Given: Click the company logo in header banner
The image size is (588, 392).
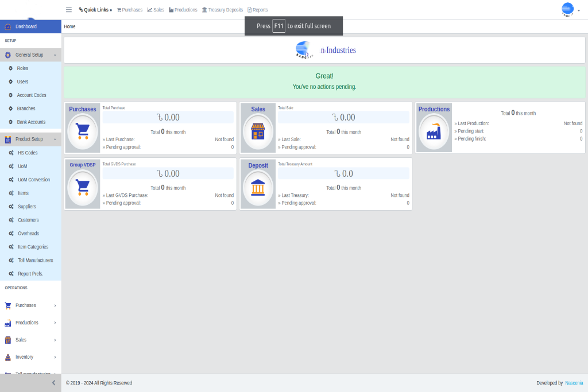Looking at the screenshot, I should [x=304, y=50].
